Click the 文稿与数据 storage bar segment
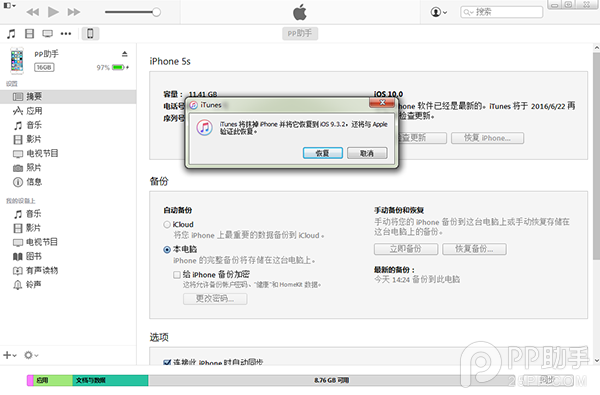The width and height of the screenshot is (600, 395). [110, 380]
